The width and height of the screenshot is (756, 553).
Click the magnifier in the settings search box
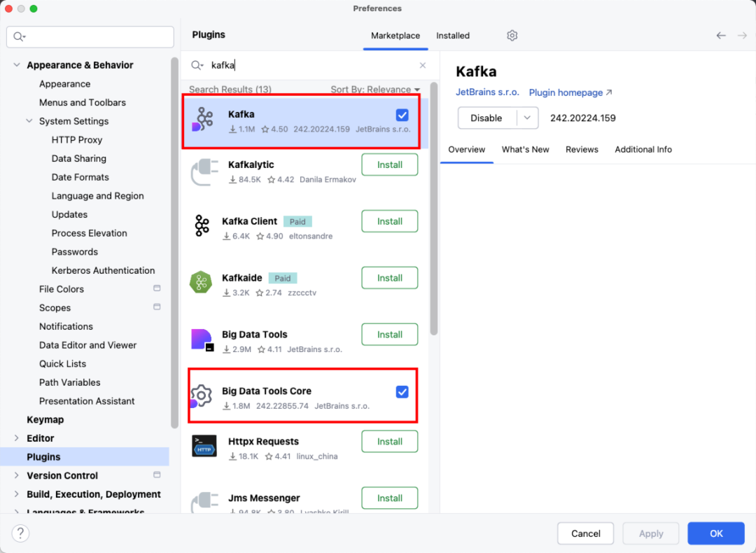tap(20, 36)
